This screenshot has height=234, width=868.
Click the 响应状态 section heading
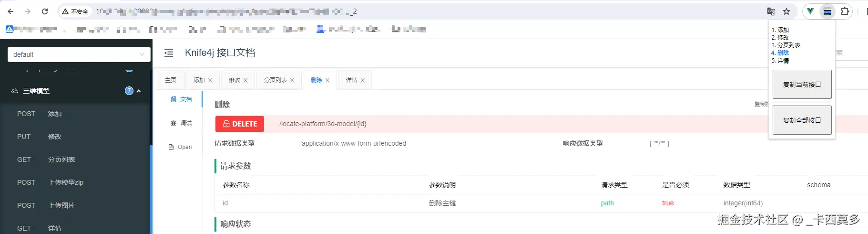point(235,224)
